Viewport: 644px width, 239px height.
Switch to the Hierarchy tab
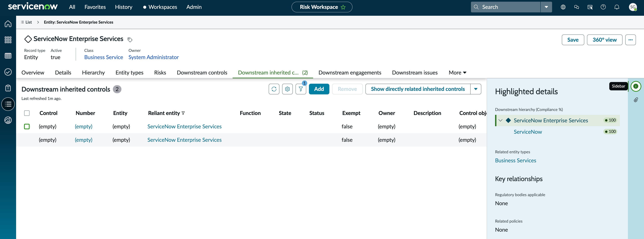(93, 73)
